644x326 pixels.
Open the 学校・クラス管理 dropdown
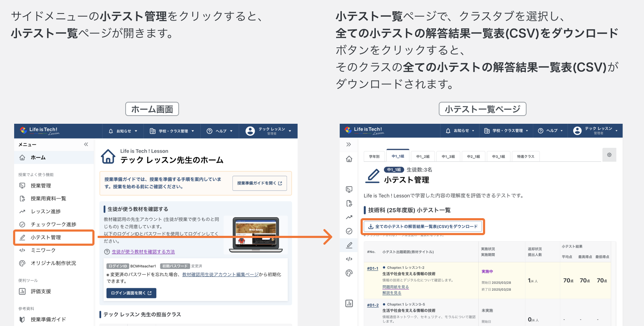tap(172, 131)
